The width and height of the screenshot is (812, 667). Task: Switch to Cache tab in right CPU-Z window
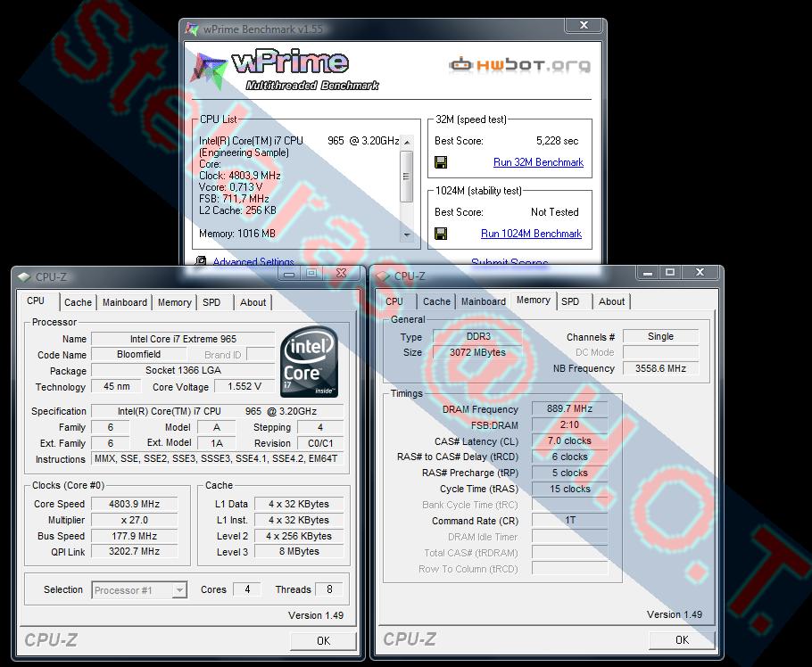coord(436,301)
